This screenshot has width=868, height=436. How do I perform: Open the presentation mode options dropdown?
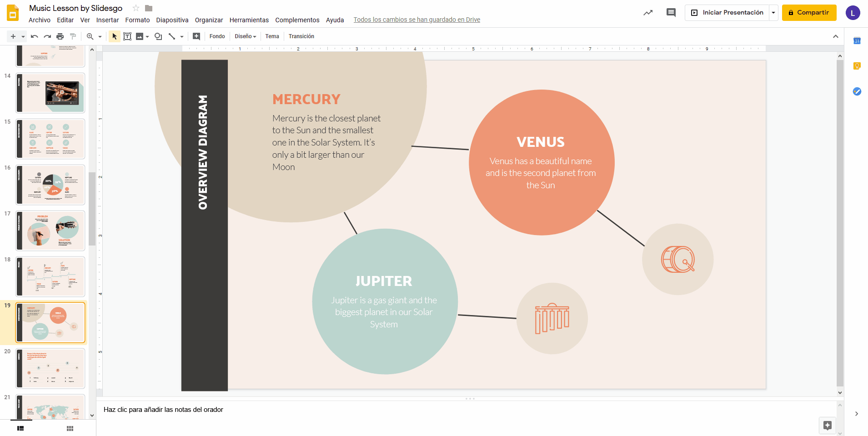pos(773,12)
